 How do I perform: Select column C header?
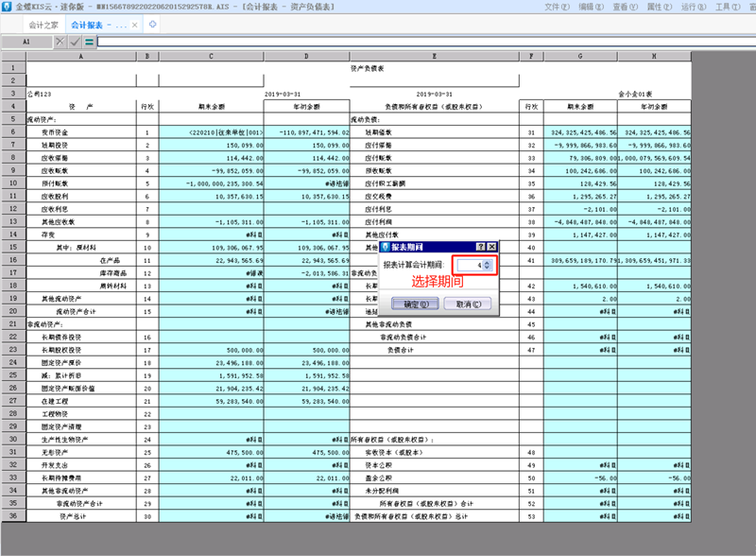tap(213, 57)
